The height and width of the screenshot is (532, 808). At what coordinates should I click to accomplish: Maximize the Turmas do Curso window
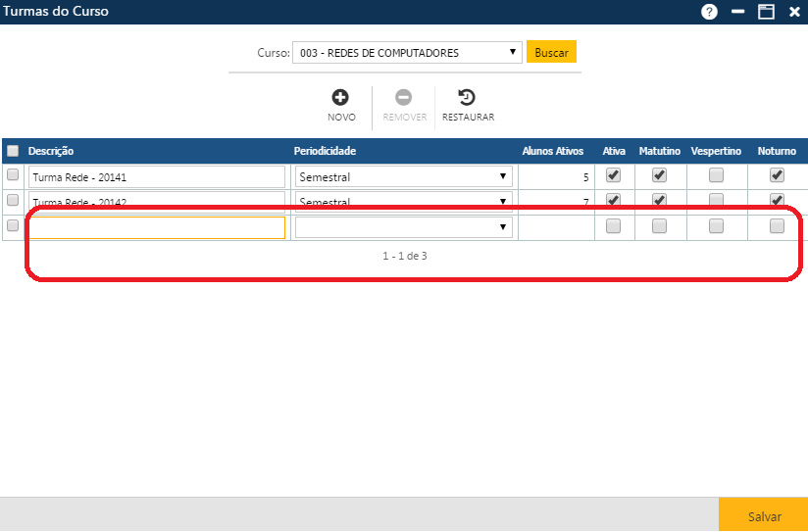click(766, 12)
